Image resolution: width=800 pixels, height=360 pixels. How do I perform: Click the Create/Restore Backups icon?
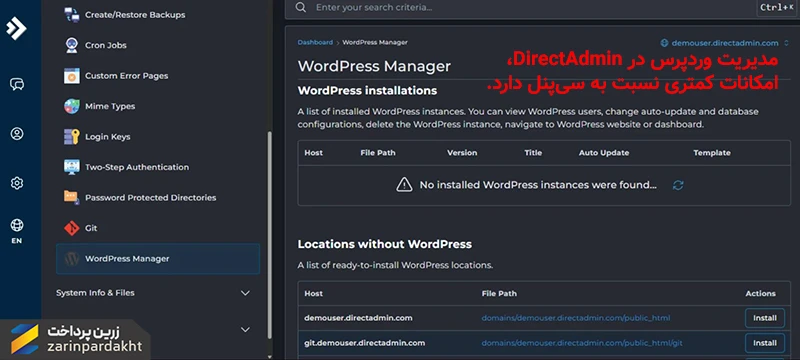[71, 15]
